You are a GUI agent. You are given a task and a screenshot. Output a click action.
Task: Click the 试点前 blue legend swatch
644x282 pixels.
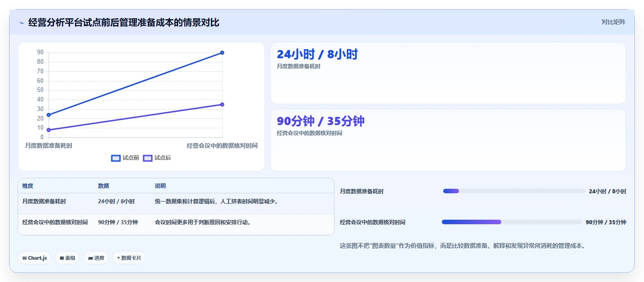pyautogui.click(x=116, y=158)
